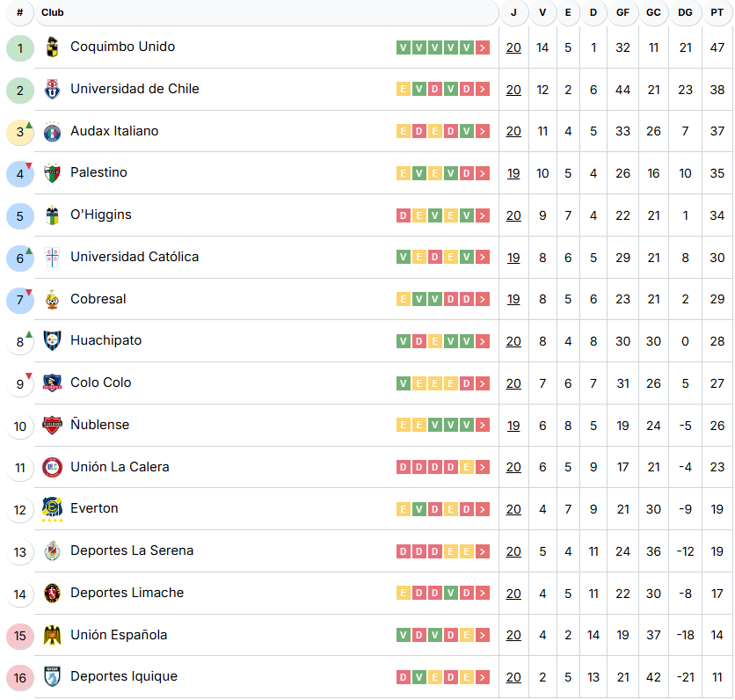
Task: Click the Everton crest icon
Action: coord(52,509)
